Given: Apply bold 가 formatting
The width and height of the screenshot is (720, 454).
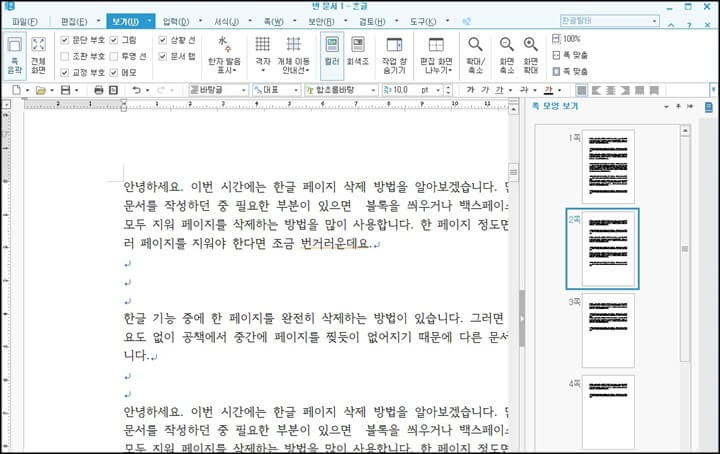Looking at the screenshot, I should (470, 90).
